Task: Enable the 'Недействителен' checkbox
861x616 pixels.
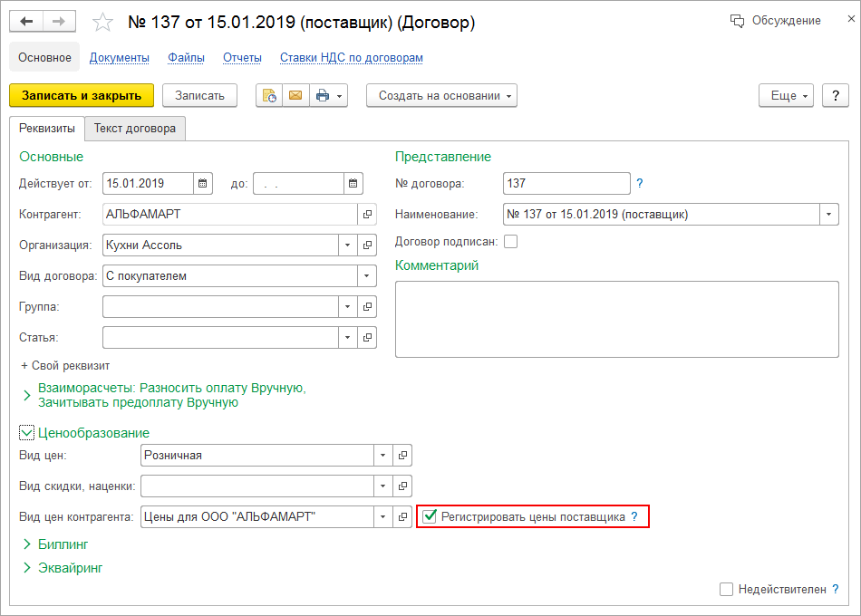Action: (726, 589)
